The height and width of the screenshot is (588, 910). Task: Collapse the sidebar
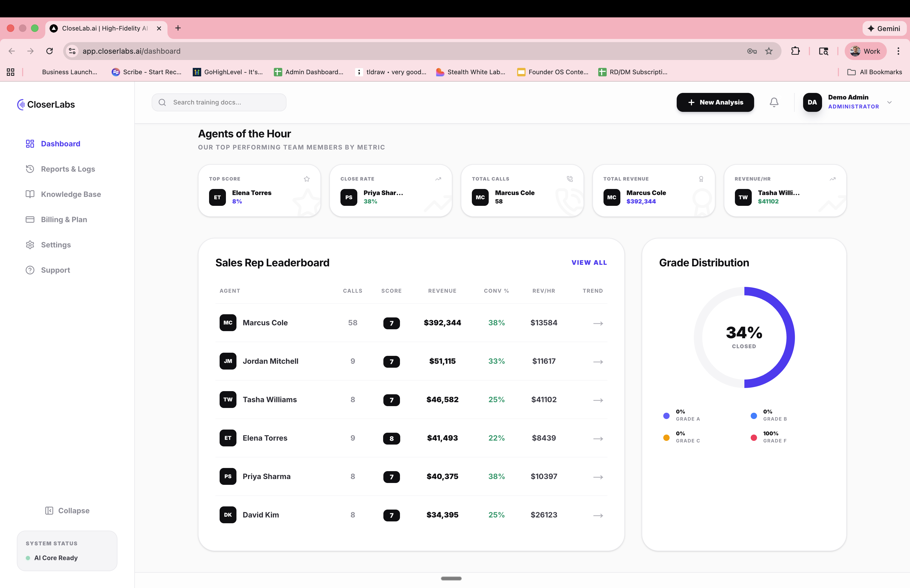pos(67,511)
